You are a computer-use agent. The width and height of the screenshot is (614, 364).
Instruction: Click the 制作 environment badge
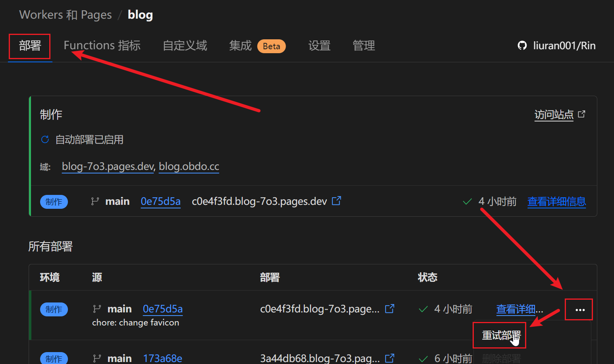pos(54,202)
